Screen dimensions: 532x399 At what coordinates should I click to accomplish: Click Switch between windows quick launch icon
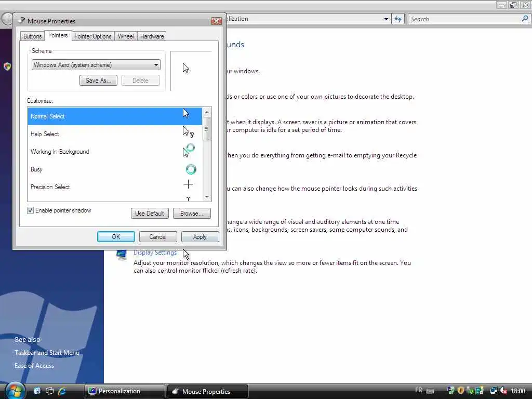[49, 391]
